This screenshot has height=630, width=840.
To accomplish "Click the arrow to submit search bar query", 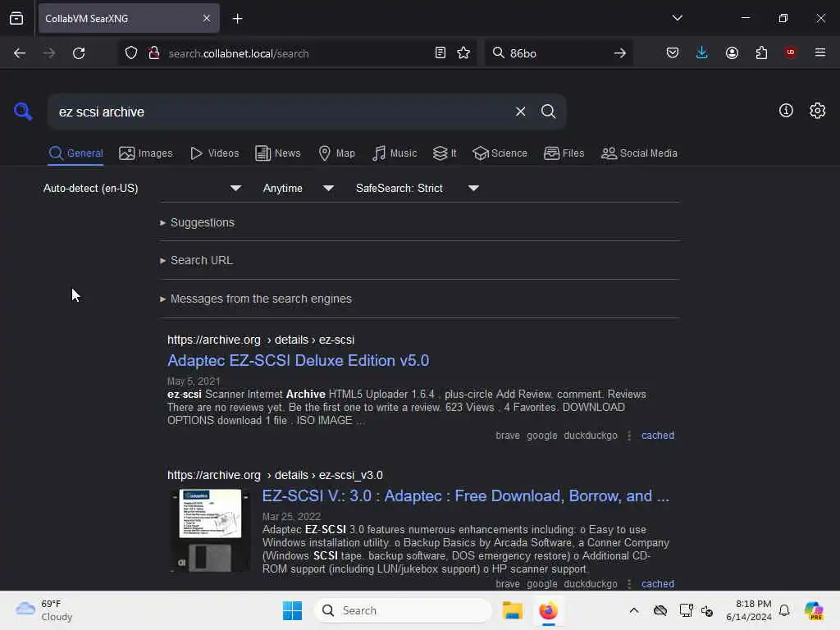I will [x=620, y=53].
